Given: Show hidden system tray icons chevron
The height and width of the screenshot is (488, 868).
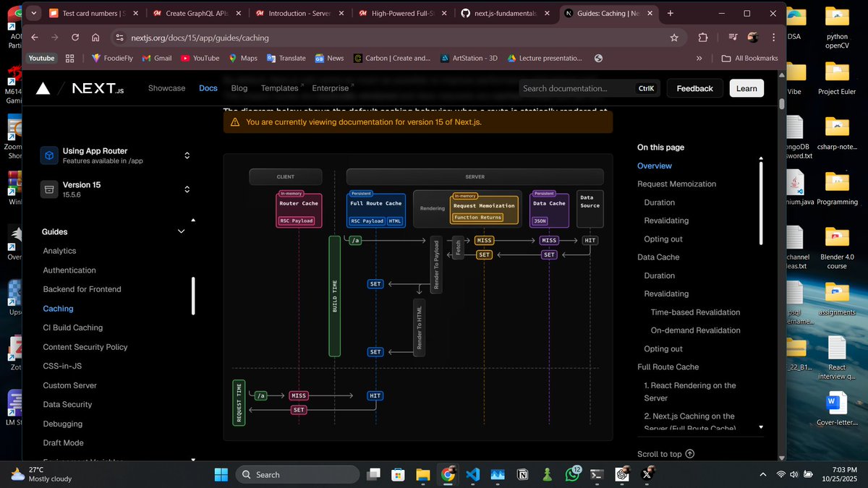Looking at the screenshot, I should (x=763, y=475).
